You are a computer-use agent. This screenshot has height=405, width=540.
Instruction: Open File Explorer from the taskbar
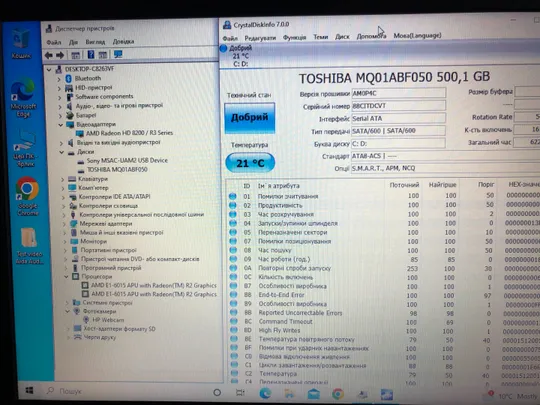click(289, 394)
